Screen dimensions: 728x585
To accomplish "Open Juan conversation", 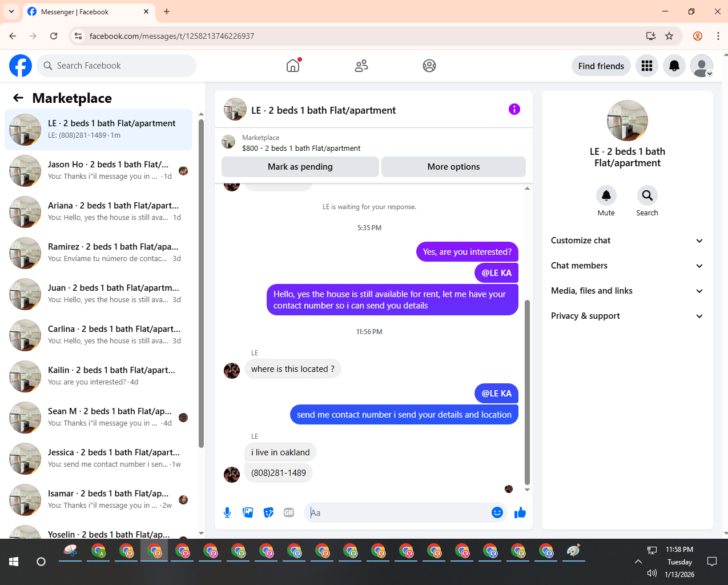I will point(99,294).
